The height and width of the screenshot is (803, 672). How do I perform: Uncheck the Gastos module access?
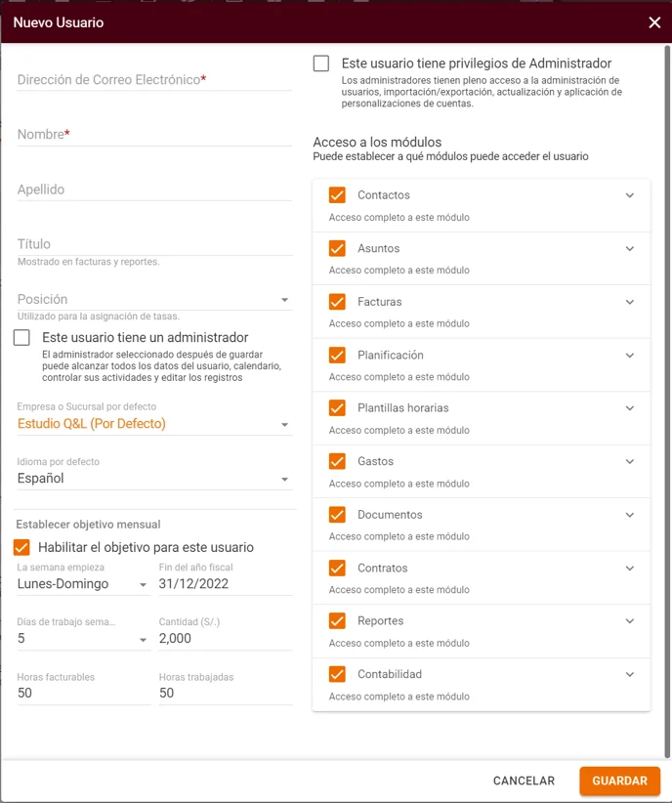click(337, 461)
